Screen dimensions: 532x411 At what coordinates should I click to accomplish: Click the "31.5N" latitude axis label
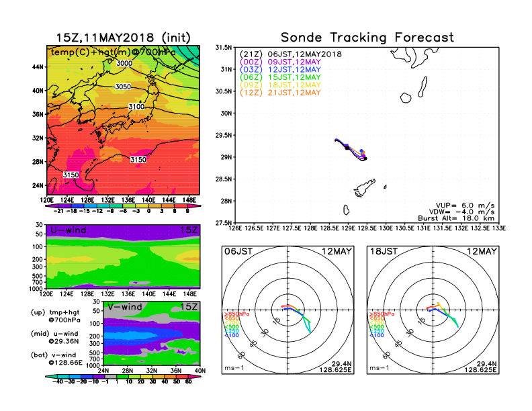pos(224,48)
